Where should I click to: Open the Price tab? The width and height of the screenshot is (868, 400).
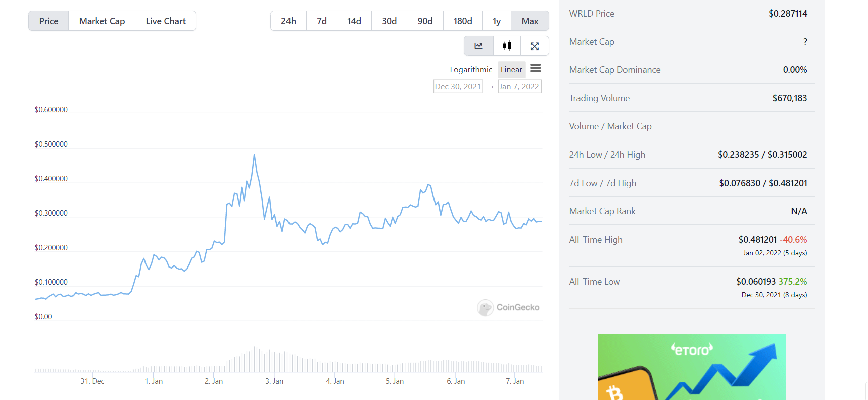(x=49, y=21)
